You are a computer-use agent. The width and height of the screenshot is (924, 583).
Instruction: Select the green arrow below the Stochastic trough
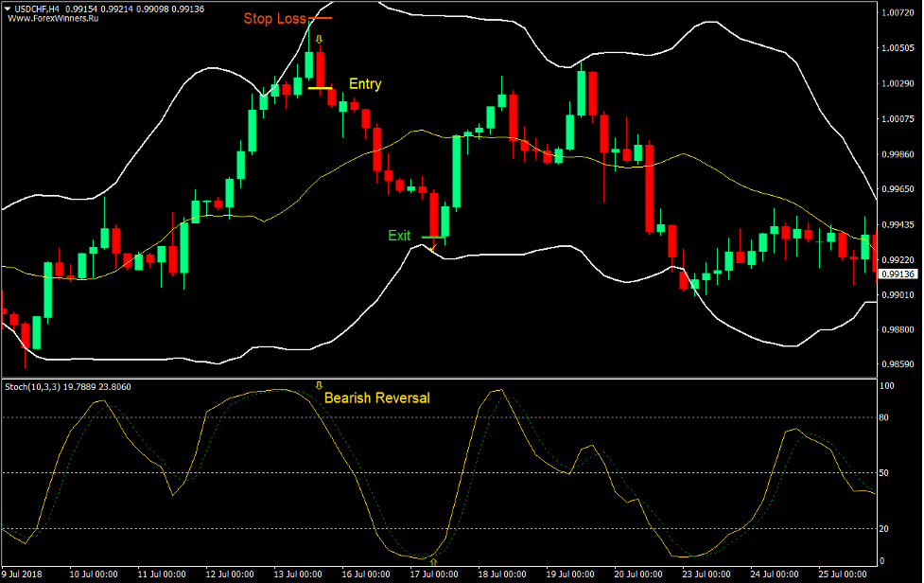(433, 562)
